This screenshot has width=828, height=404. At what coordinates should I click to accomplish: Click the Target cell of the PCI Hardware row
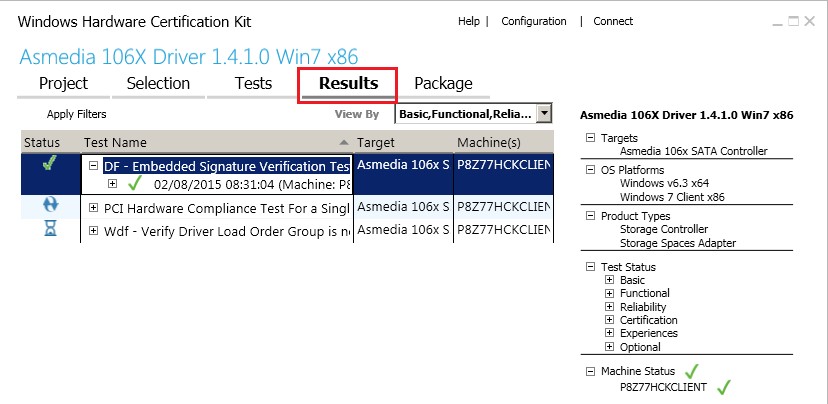tap(403, 207)
